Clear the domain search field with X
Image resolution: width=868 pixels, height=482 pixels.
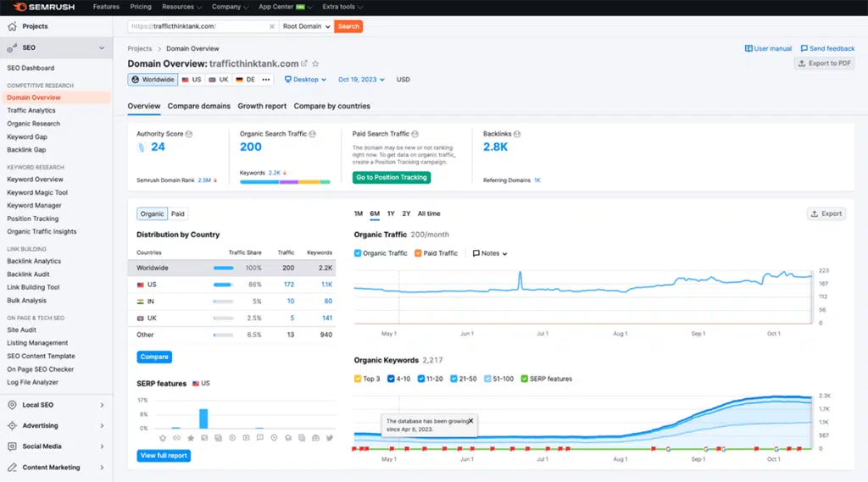tap(272, 26)
